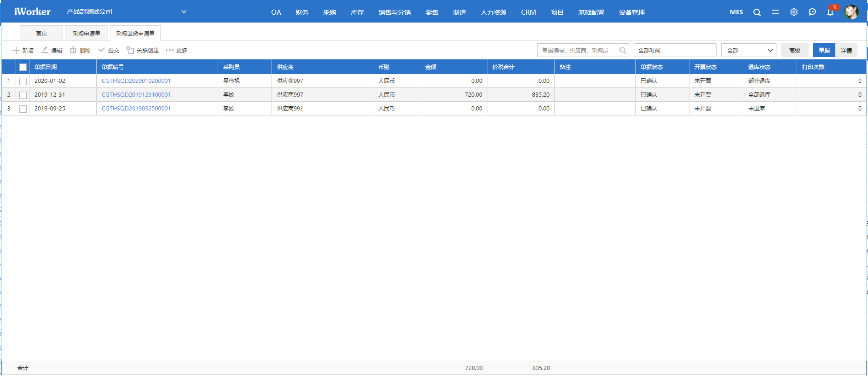The height and width of the screenshot is (376, 868).
Task: Open the notifications bell icon
Action: [830, 12]
